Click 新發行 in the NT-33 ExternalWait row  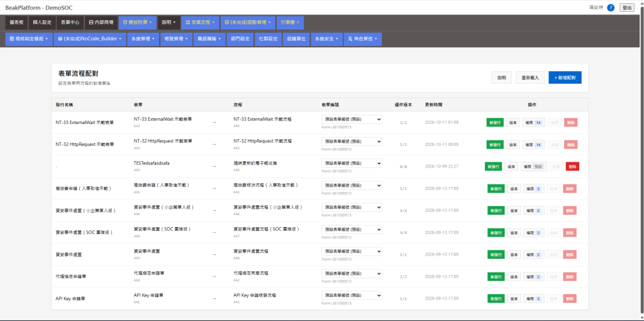[495, 123]
